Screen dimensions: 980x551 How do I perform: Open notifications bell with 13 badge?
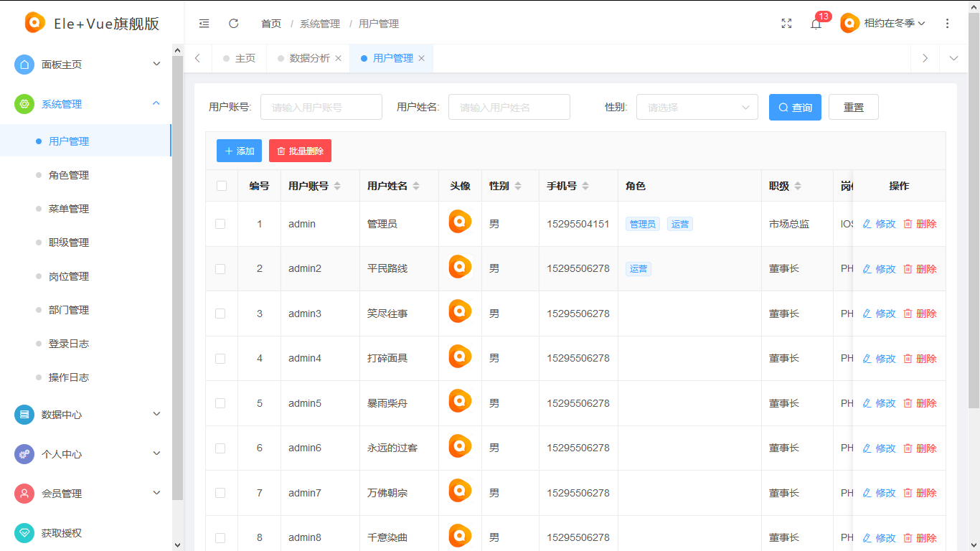[816, 24]
